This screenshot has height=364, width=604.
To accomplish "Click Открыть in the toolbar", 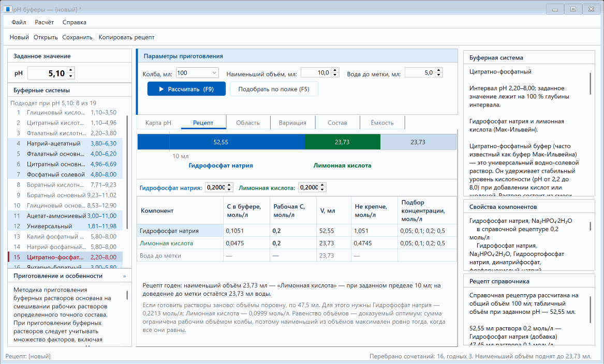I will (x=46, y=37).
